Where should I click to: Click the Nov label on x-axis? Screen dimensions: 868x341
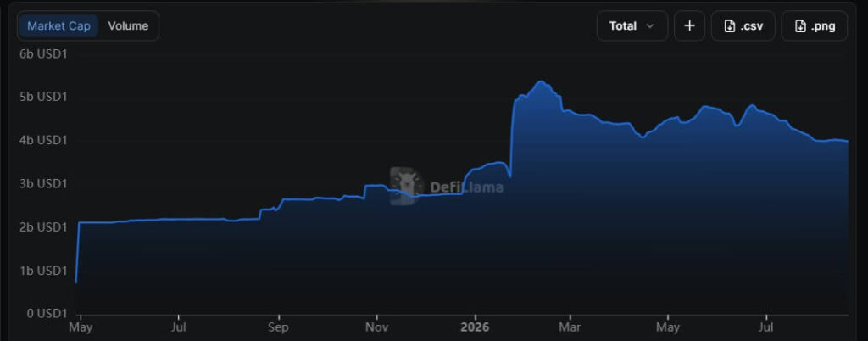(x=376, y=327)
